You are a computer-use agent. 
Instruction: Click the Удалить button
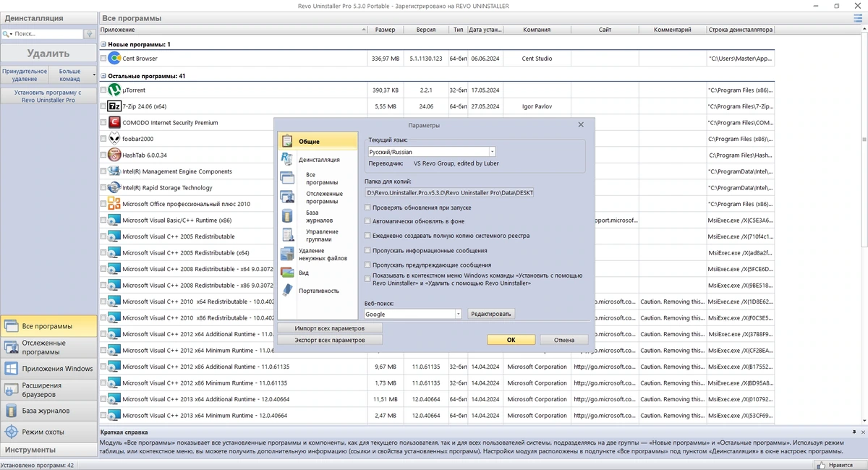click(x=48, y=53)
